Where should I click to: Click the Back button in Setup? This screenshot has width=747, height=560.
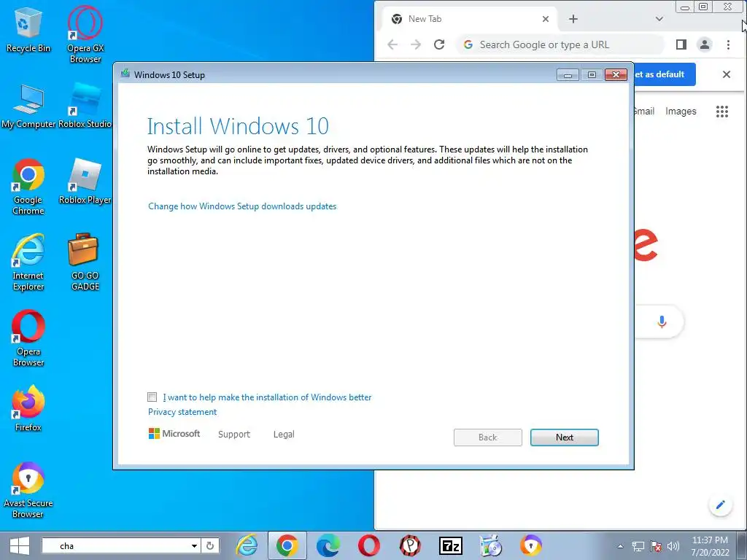(x=487, y=437)
